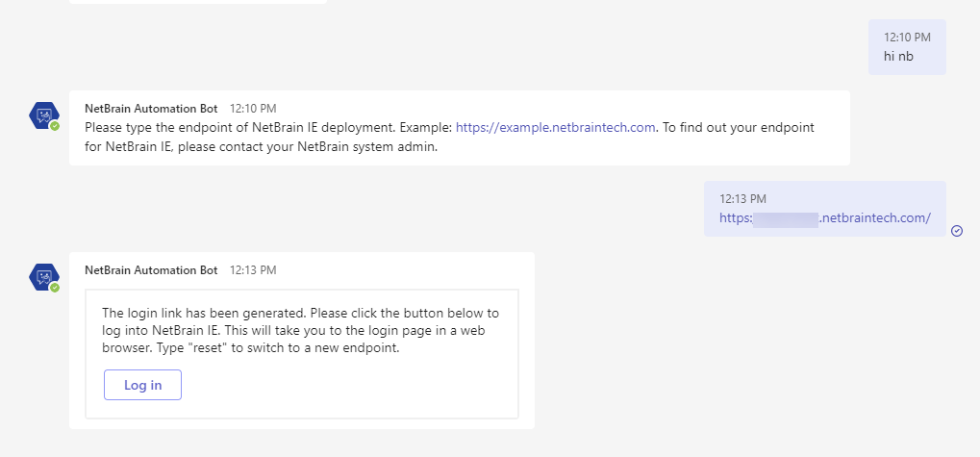Open the example.netbraintech.com link
The image size is (980, 457).
click(x=555, y=127)
